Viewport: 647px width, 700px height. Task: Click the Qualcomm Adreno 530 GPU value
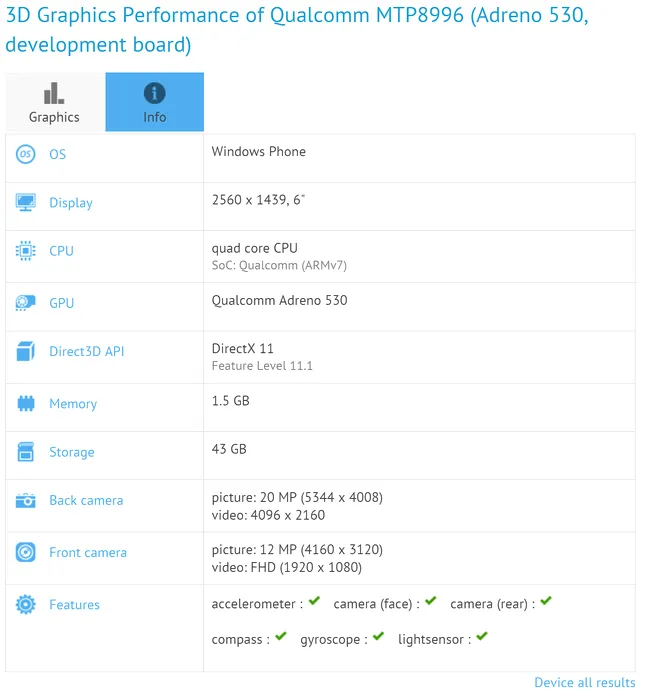coord(279,300)
